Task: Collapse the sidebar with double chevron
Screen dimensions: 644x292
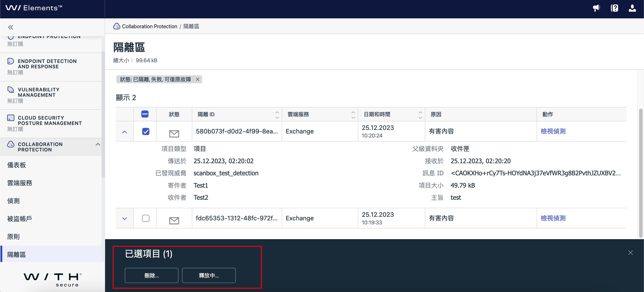Action: coord(11,27)
